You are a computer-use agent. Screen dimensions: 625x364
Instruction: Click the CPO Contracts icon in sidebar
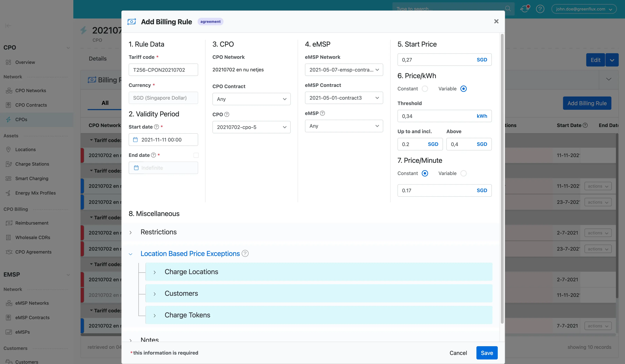(x=8, y=105)
